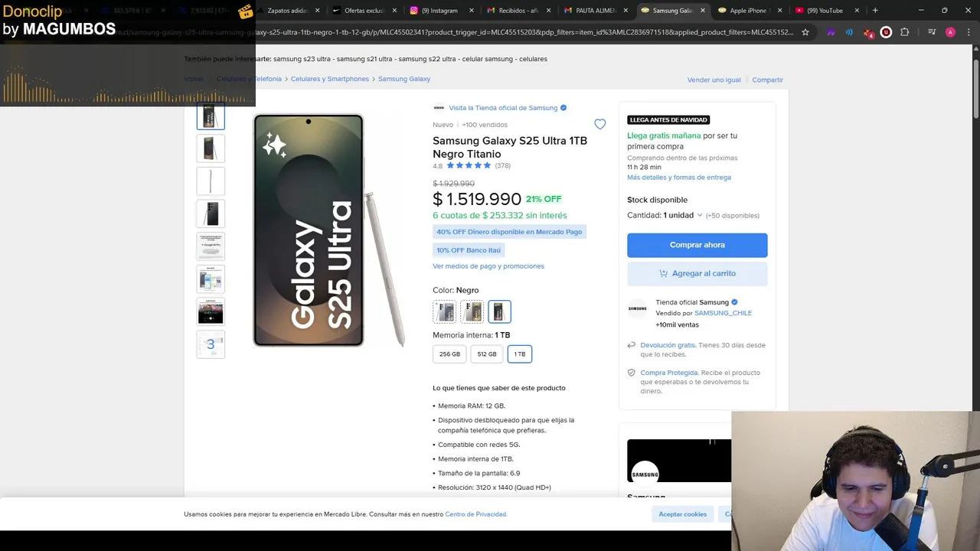View the fourth product thumbnail (phone back)
The width and height of the screenshot is (980, 551).
pyautogui.click(x=211, y=214)
